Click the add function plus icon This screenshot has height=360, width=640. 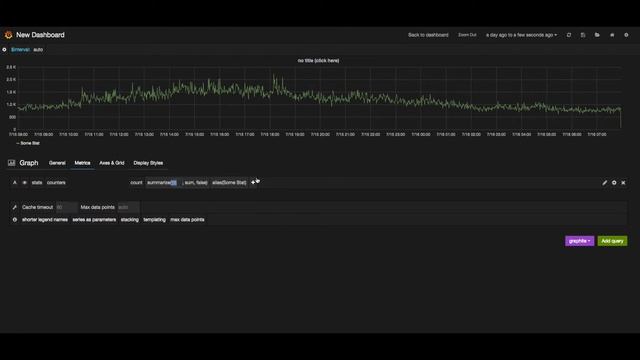(x=253, y=182)
